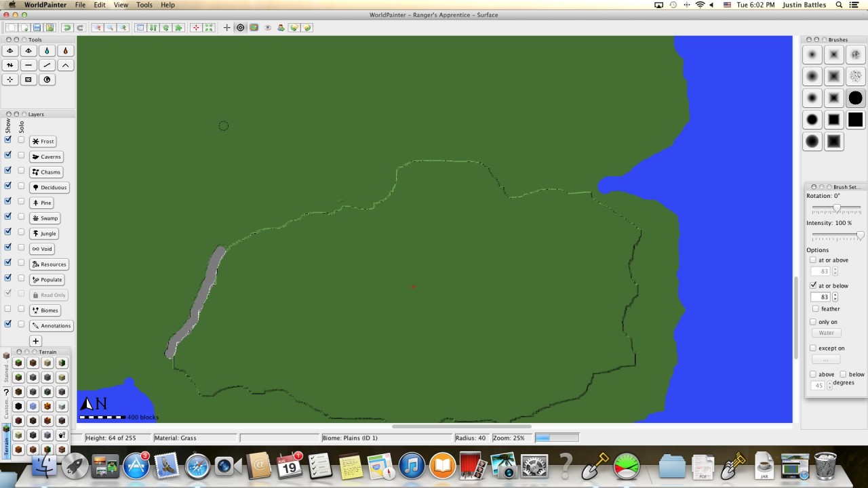Uncheck Show checkbox for Frost layer
868x488 pixels.
[8, 140]
